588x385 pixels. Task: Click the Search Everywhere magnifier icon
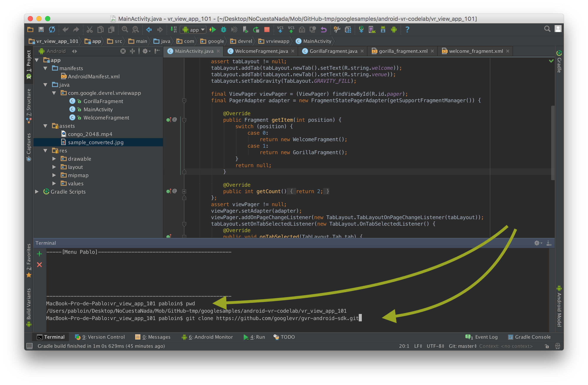tap(547, 29)
